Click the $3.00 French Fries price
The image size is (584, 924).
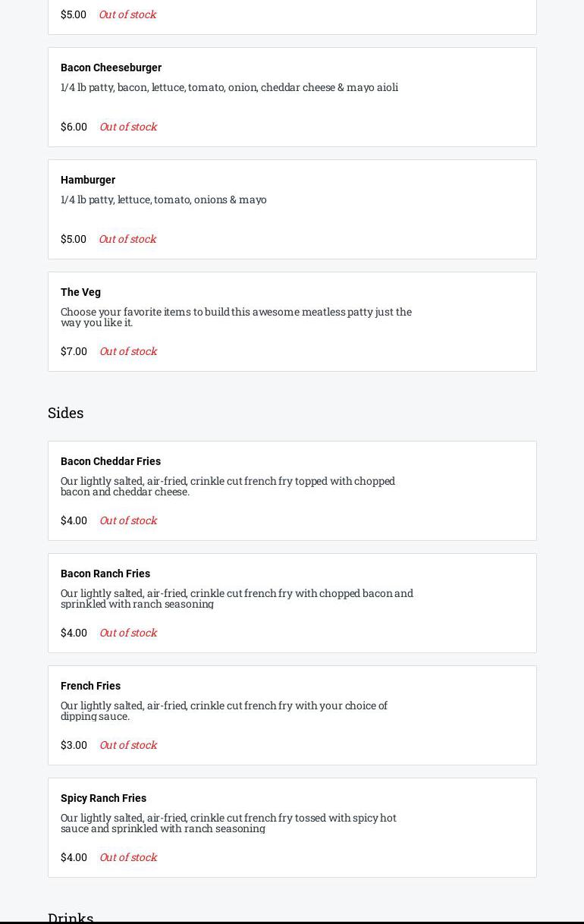[x=74, y=745]
